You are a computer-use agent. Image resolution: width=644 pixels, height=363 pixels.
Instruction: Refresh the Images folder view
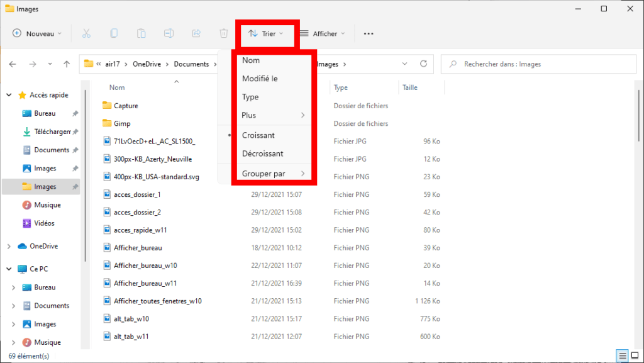(423, 64)
